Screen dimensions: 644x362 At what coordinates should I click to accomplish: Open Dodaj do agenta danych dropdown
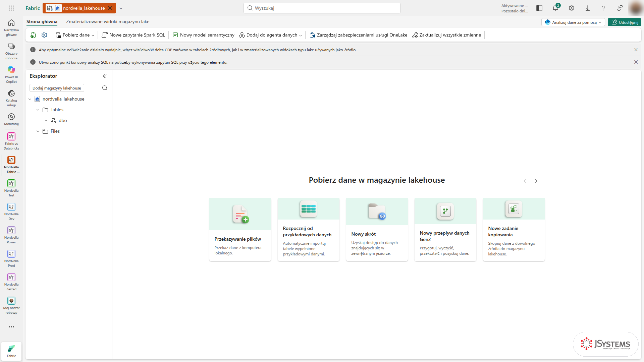270,35
